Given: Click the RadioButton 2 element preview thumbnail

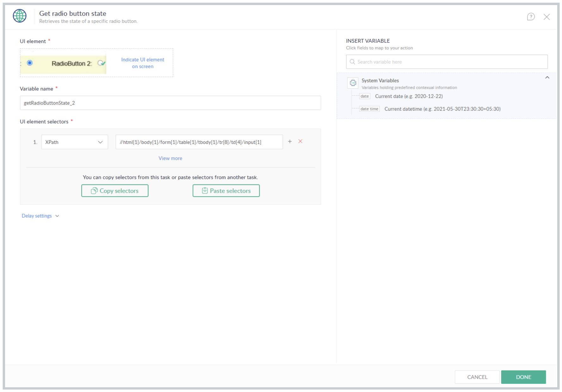Looking at the screenshot, I should tap(63, 63).
